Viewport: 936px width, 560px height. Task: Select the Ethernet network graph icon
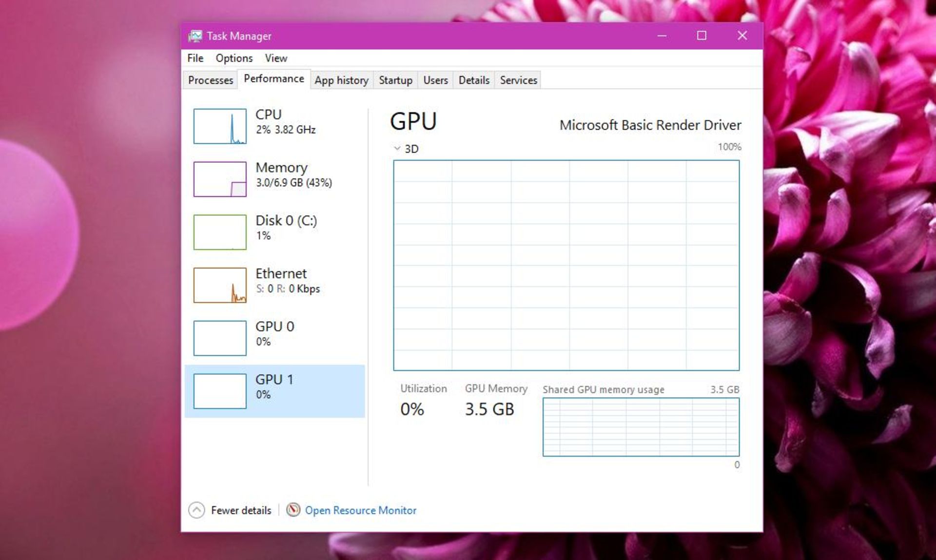[220, 285]
